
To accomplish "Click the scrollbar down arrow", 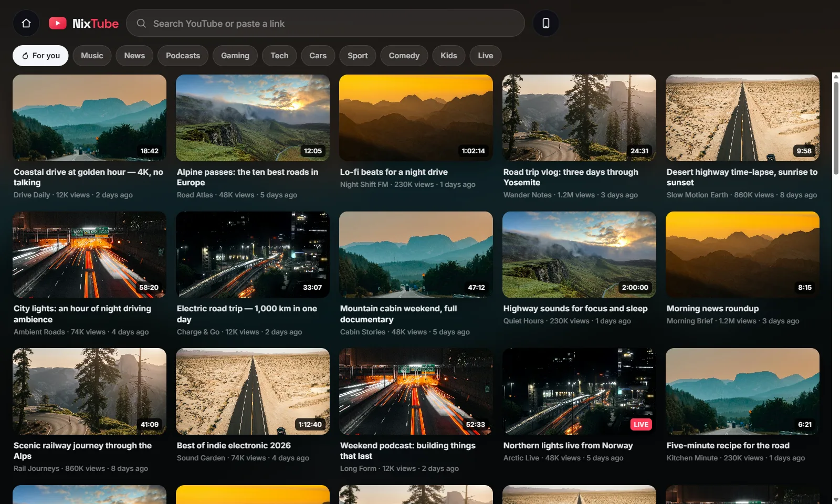I will (836, 500).
